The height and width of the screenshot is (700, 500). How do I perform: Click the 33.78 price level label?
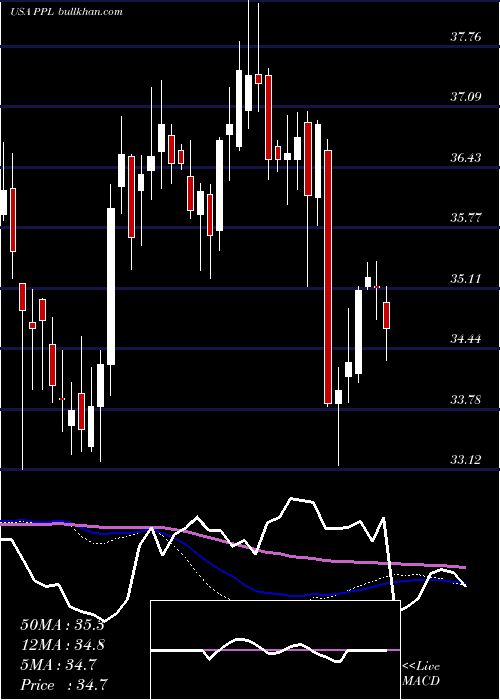[x=466, y=400]
